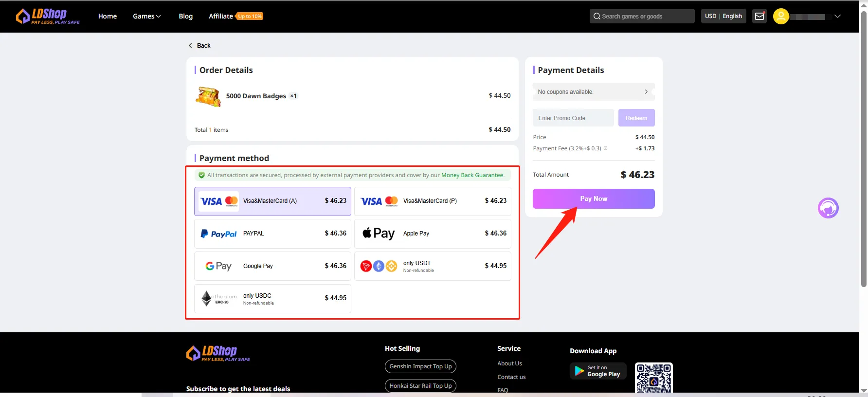The height and width of the screenshot is (397, 868).
Task: Click the Back arrow icon
Action: click(190, 45)
